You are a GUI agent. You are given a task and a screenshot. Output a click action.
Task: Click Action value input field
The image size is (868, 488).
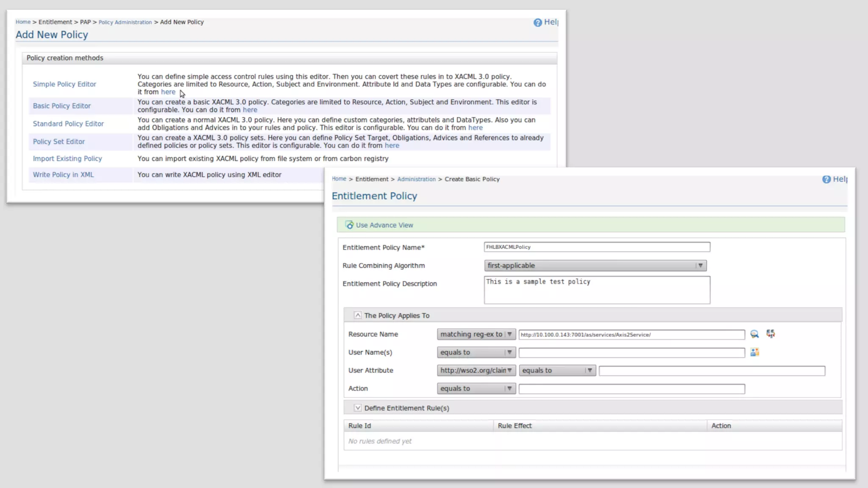(x=632, y=389)
